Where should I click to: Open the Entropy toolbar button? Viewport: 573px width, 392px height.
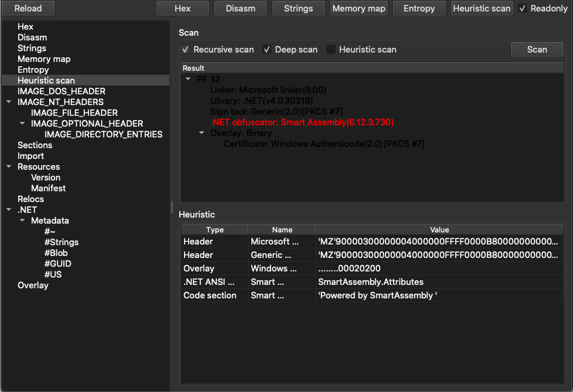[x=419, y=8]
